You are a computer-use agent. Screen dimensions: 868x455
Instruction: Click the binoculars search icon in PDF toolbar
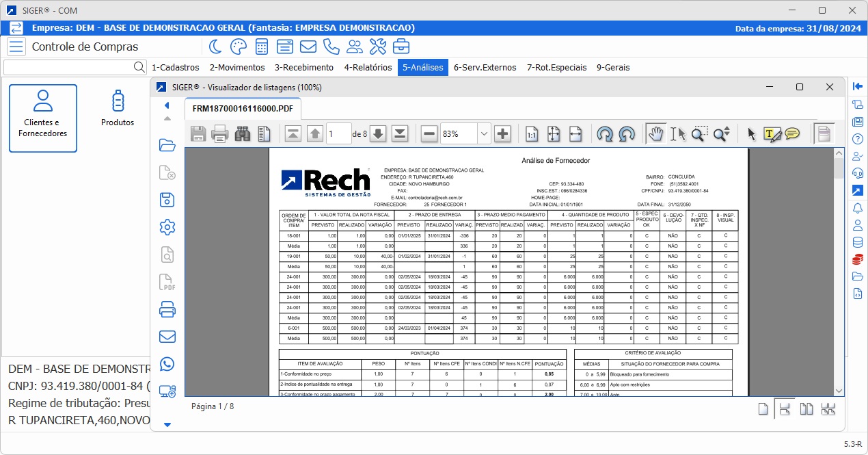(x=243, y=134)
